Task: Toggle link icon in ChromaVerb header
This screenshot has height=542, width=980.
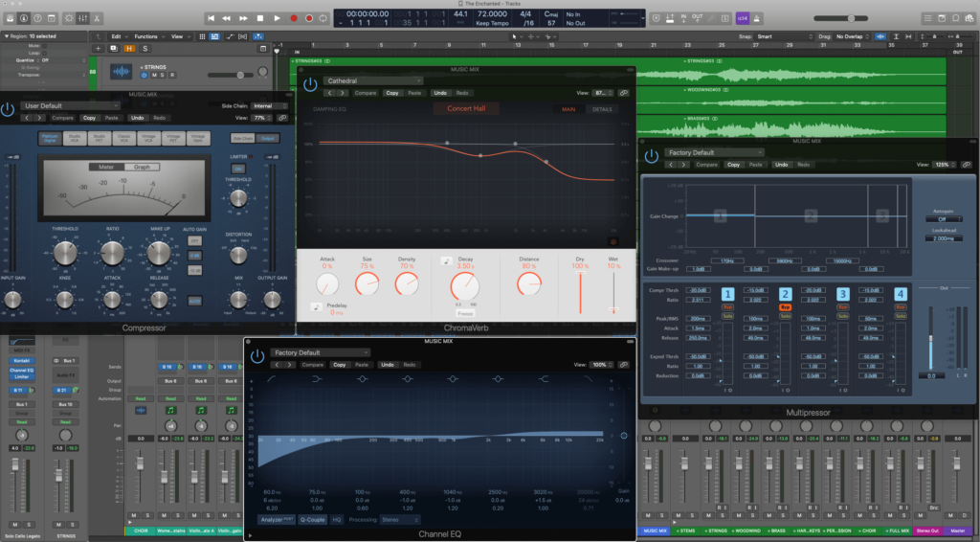Action: coord(623,93)
